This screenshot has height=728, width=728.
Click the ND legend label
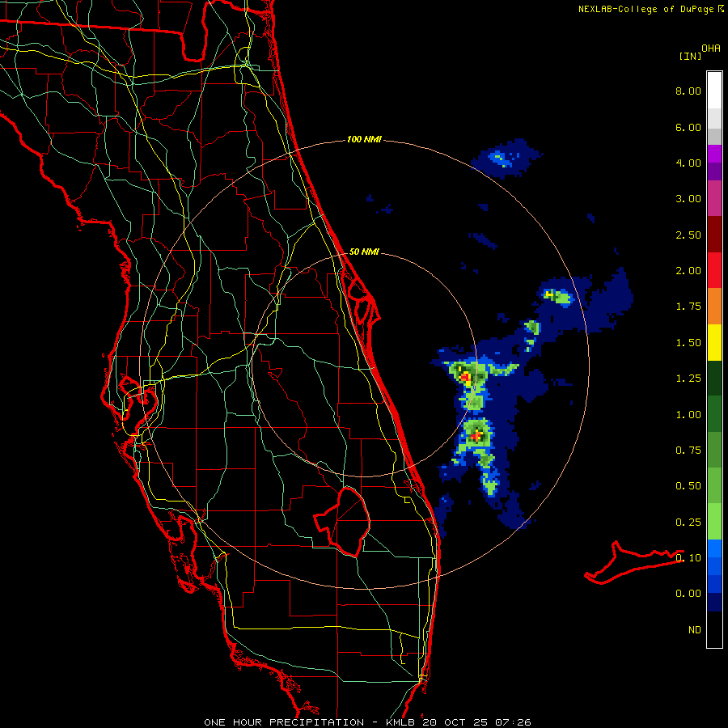pos(695,630)
